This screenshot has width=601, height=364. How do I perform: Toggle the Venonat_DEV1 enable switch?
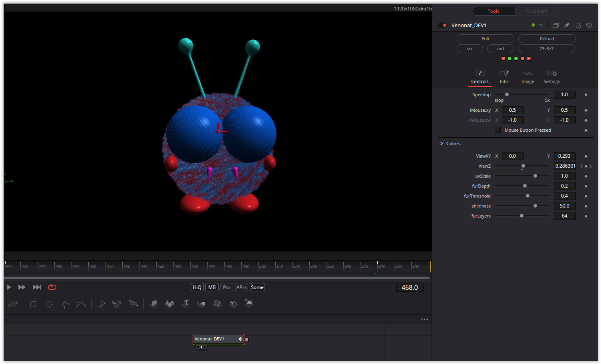tap(443, 25)
